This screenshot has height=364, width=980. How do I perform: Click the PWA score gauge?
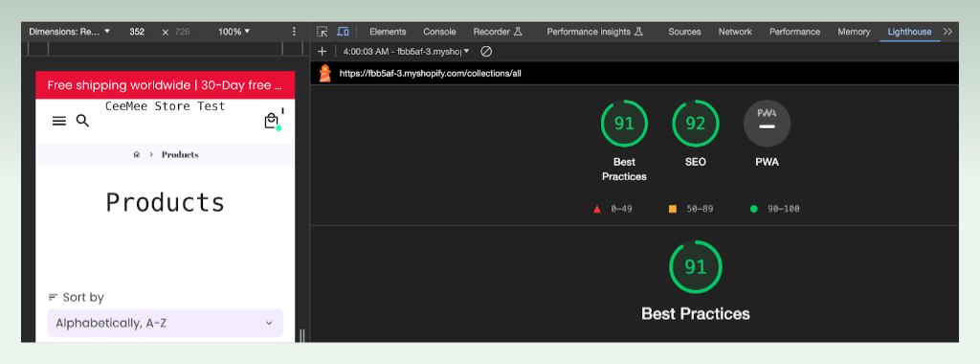pos(767,124)
